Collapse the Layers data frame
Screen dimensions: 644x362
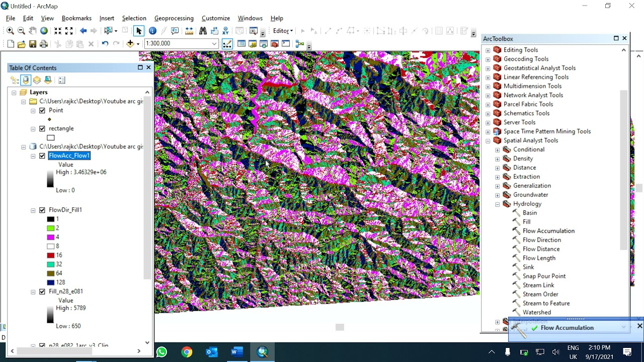pyautogui.click(x=14, y=93)
